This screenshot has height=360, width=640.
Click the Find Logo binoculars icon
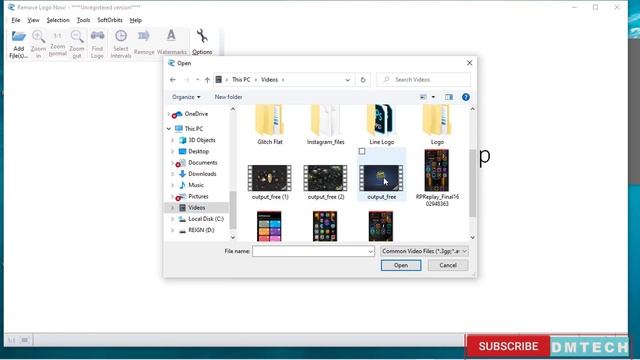coord(97,44)
